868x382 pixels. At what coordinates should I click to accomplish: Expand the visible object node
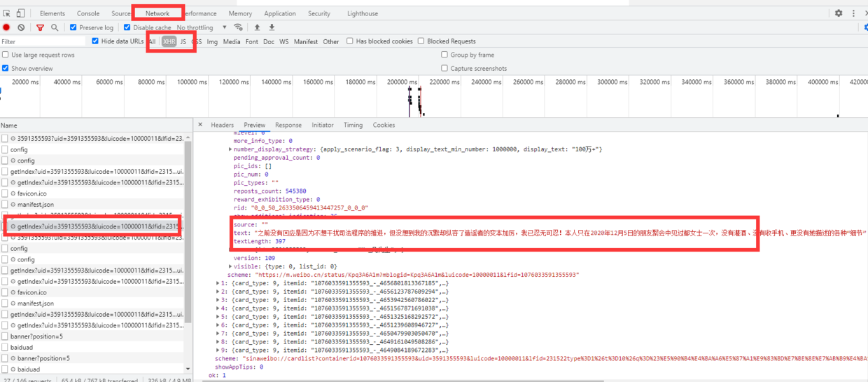(x=231, y=266)
